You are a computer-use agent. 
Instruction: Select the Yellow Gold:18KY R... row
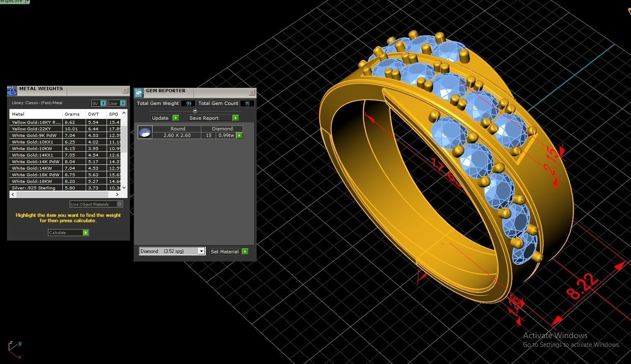(x=66, y=122)
